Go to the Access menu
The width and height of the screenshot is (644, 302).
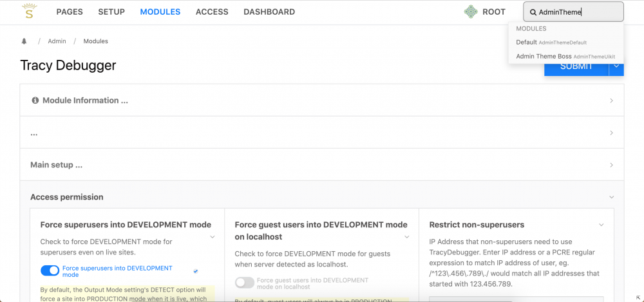click(x=212, y=12)
